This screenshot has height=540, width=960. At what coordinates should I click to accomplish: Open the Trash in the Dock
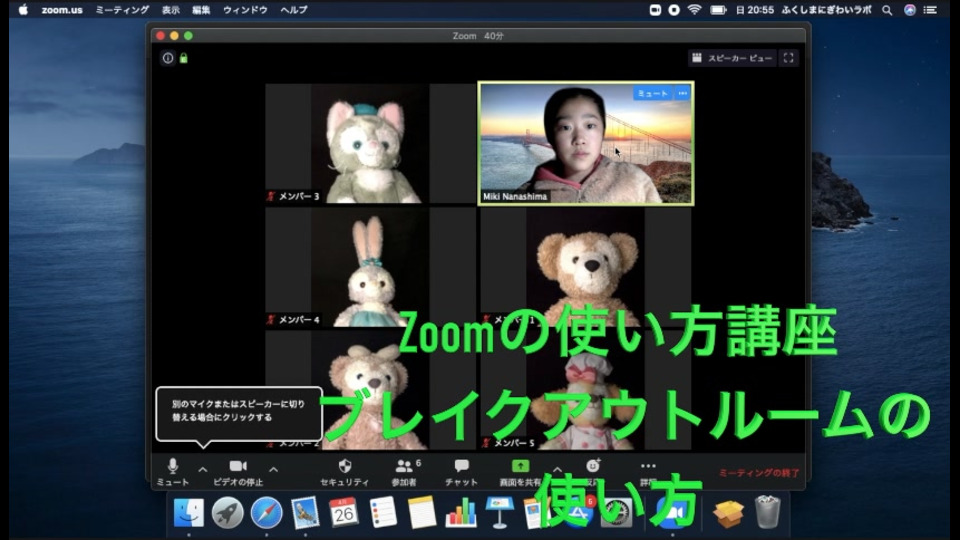767,512
